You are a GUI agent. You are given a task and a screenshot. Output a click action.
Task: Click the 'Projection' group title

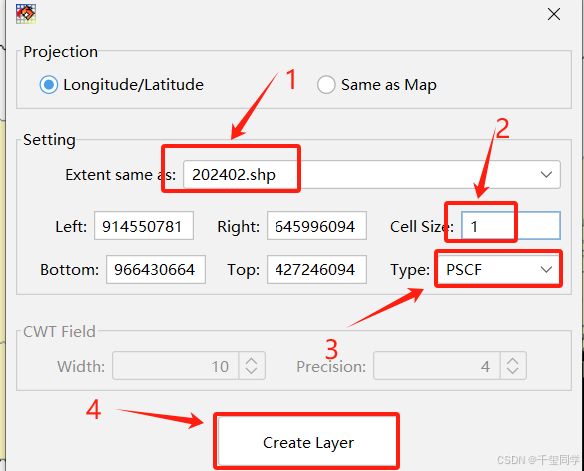pos(60,51)
